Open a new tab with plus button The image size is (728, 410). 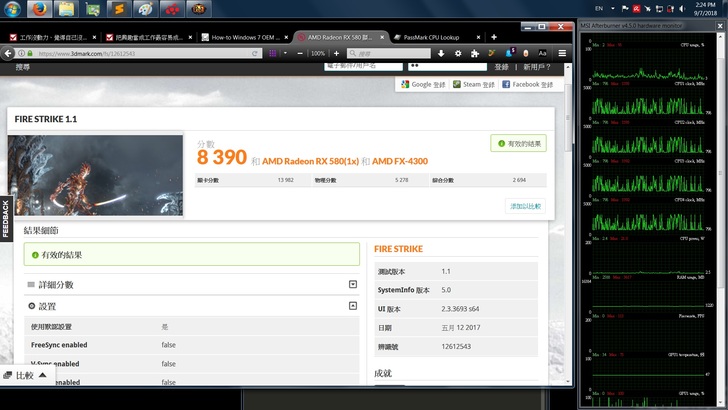click(x=494, y=37)
